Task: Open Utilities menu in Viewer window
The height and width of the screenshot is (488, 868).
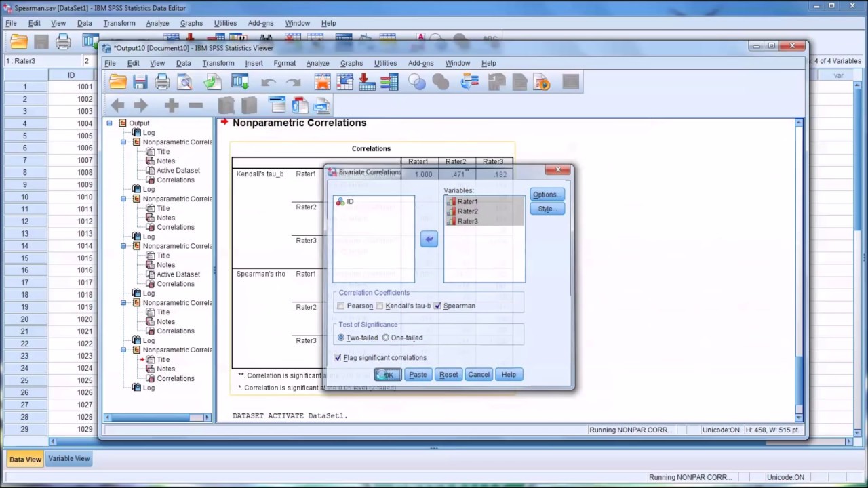Action: [385, 63]
